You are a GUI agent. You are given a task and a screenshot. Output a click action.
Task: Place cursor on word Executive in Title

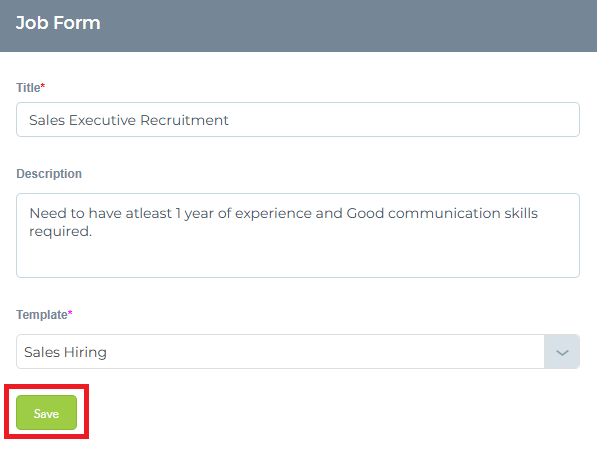[102, 120]
